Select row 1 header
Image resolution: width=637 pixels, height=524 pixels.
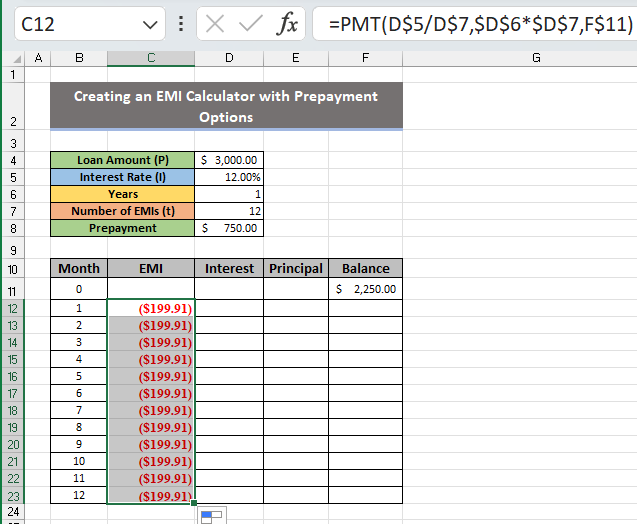click(x=13, y=75)
